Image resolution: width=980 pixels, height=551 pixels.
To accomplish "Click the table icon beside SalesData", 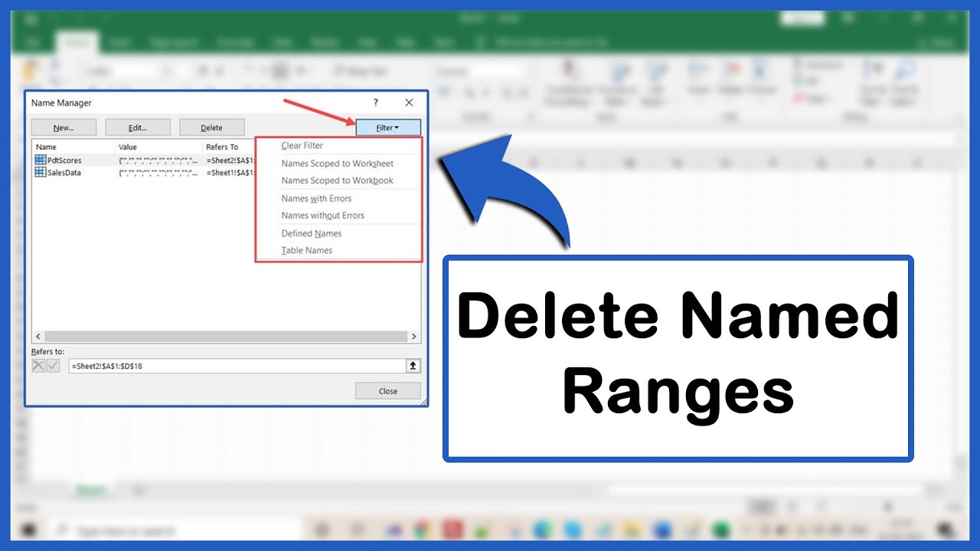I will (x=41, y=172).
